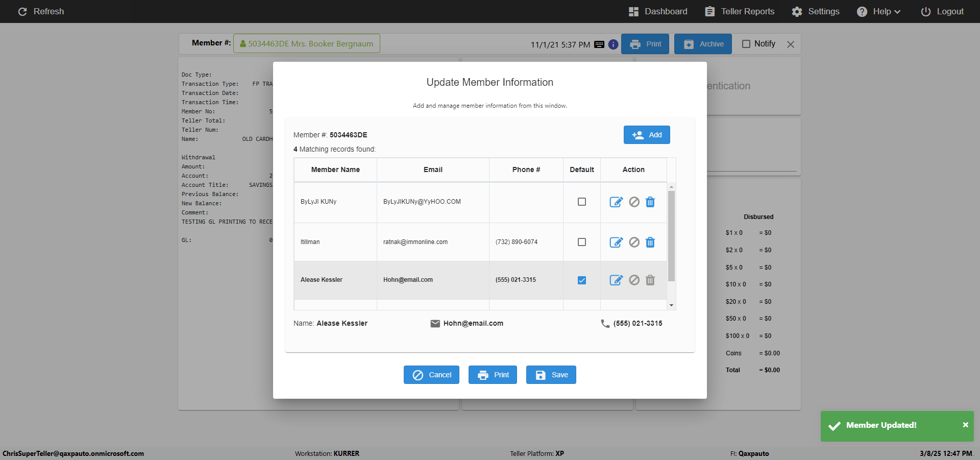Add a new member with the Add button

pos(647,135)
